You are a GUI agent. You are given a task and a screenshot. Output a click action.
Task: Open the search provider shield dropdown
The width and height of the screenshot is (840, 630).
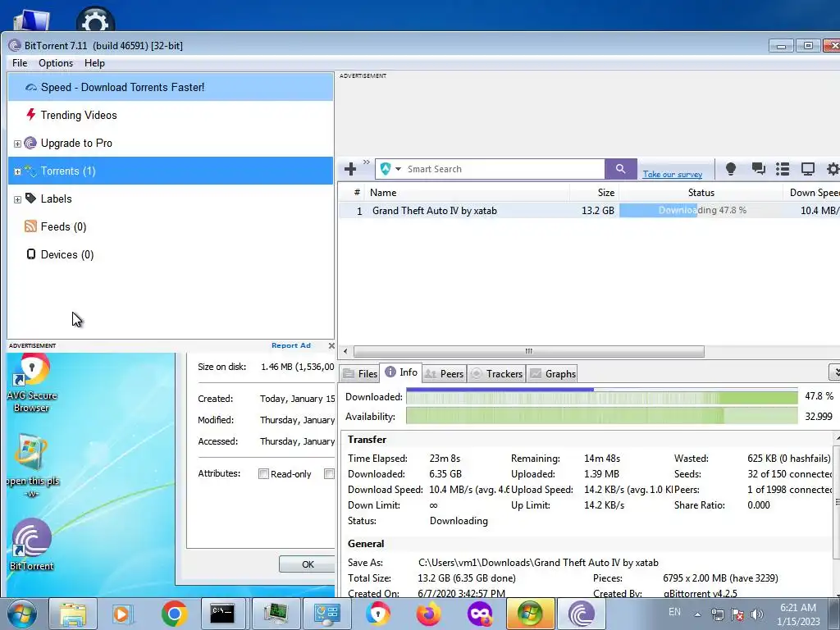[390, 169]
